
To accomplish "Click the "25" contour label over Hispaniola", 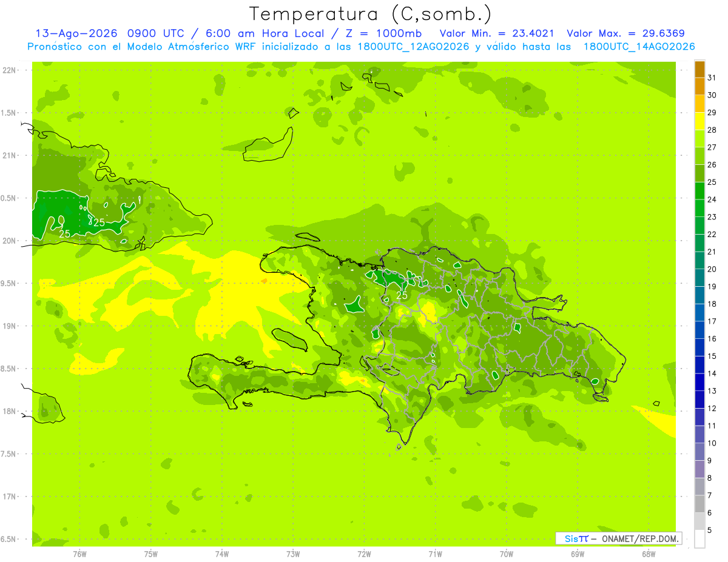I will 402,295.
